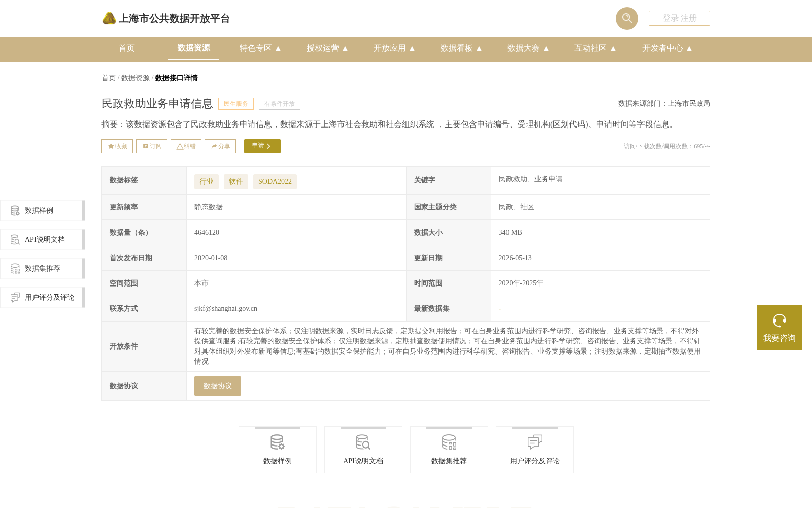Screen dimensions: 812x508
Task: Click keyword value 民政救助、业务申请
Action: 531,179
